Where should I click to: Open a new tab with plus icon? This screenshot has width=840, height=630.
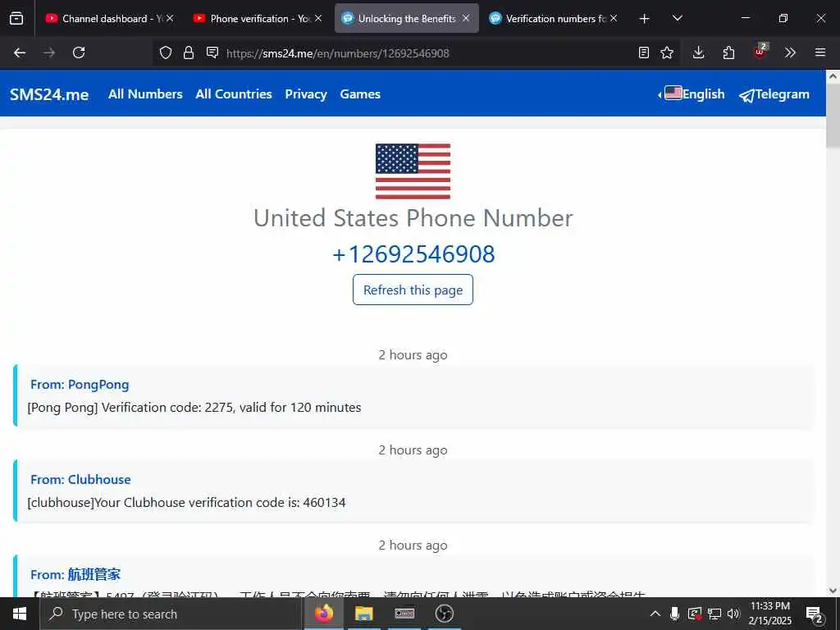[x=645, y=19]
